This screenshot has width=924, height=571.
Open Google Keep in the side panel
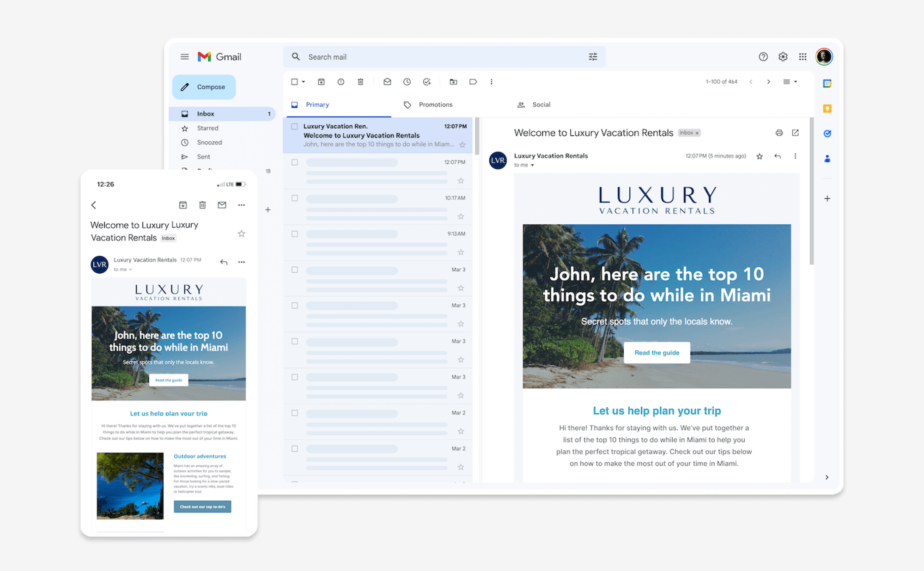pos(827,108)
